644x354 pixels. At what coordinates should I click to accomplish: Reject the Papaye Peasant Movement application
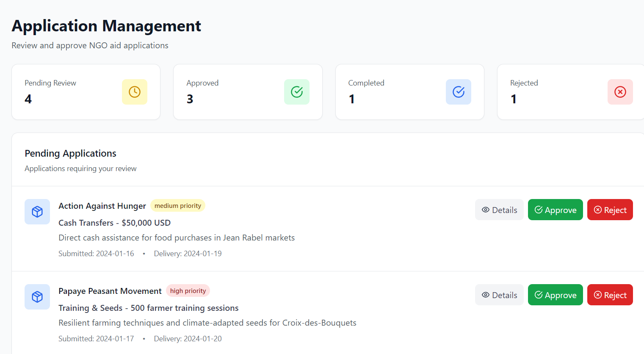[610, 295]
